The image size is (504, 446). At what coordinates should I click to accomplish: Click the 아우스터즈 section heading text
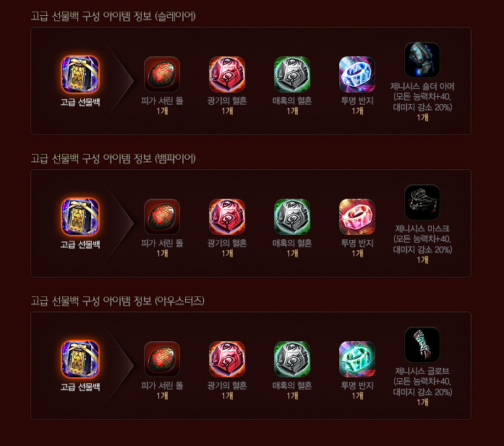(x=118, y=301)
